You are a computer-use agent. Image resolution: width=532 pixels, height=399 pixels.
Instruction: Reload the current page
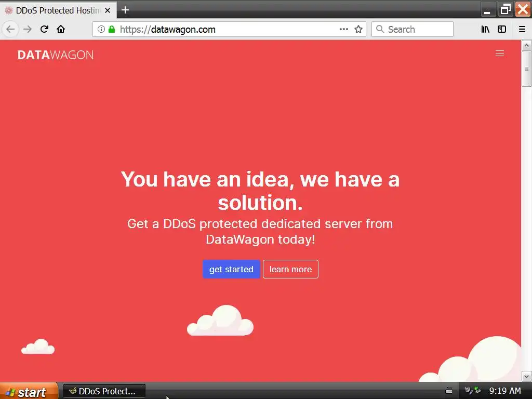[45, 29]
